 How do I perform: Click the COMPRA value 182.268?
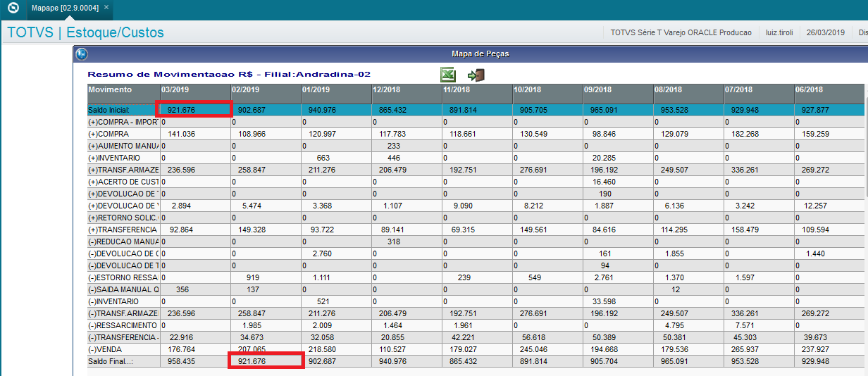coord(744,134)
